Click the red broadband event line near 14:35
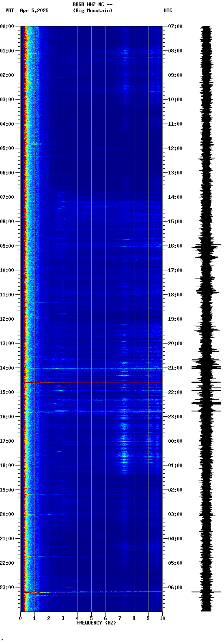Screen dimensions: 224x644 93,383
